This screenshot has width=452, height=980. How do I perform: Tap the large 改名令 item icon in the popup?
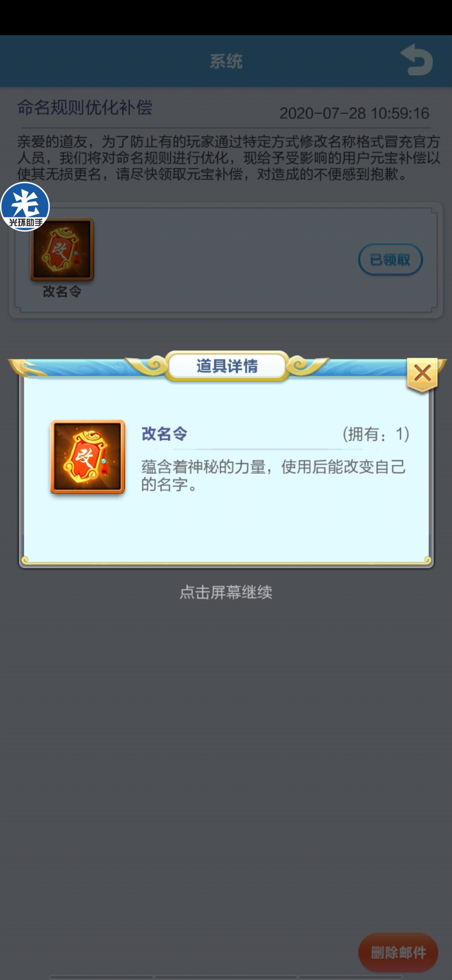(x=88, y=456)
